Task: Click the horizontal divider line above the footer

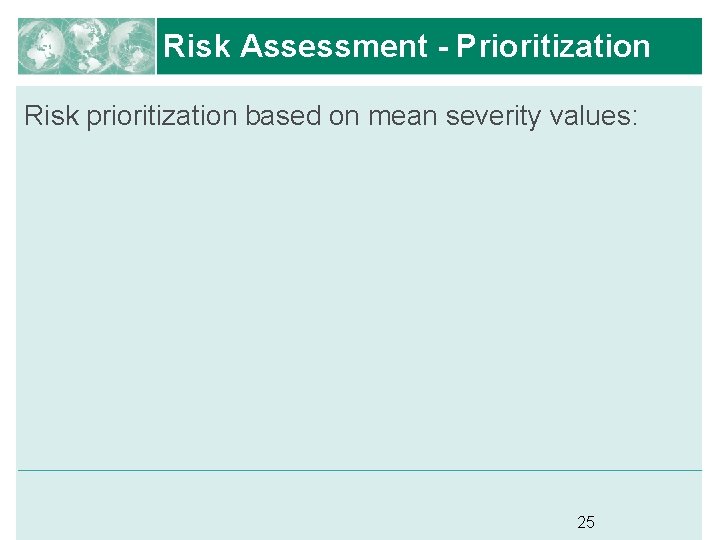Action: [x=360, y=470]
